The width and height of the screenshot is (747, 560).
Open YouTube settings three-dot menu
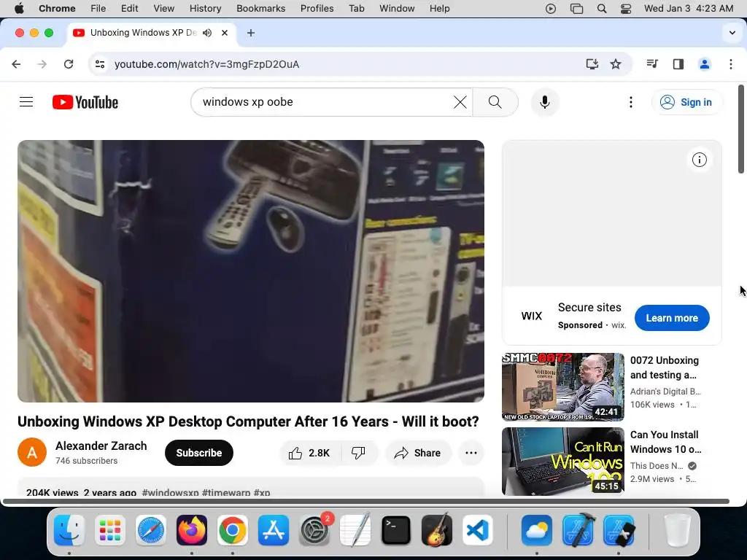click(630, 102)
